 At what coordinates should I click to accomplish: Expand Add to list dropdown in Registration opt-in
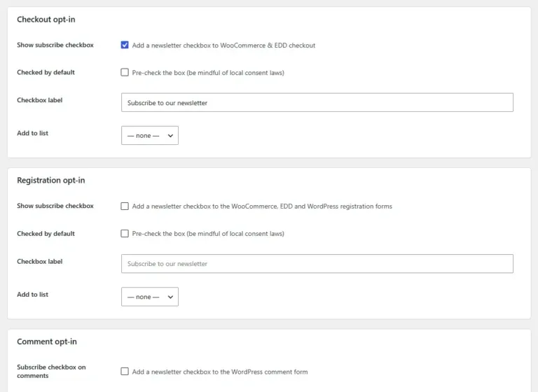click(x=150, y=297)
